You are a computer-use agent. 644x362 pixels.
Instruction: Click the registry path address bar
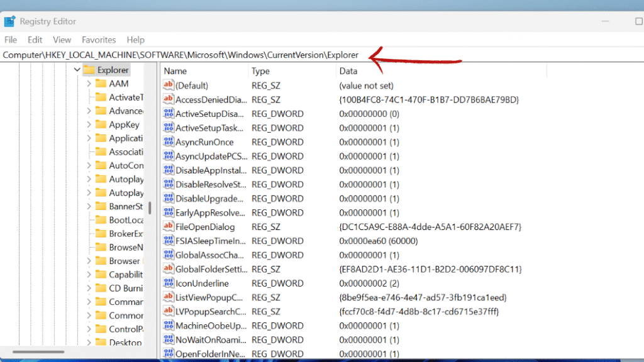point(322,55)
